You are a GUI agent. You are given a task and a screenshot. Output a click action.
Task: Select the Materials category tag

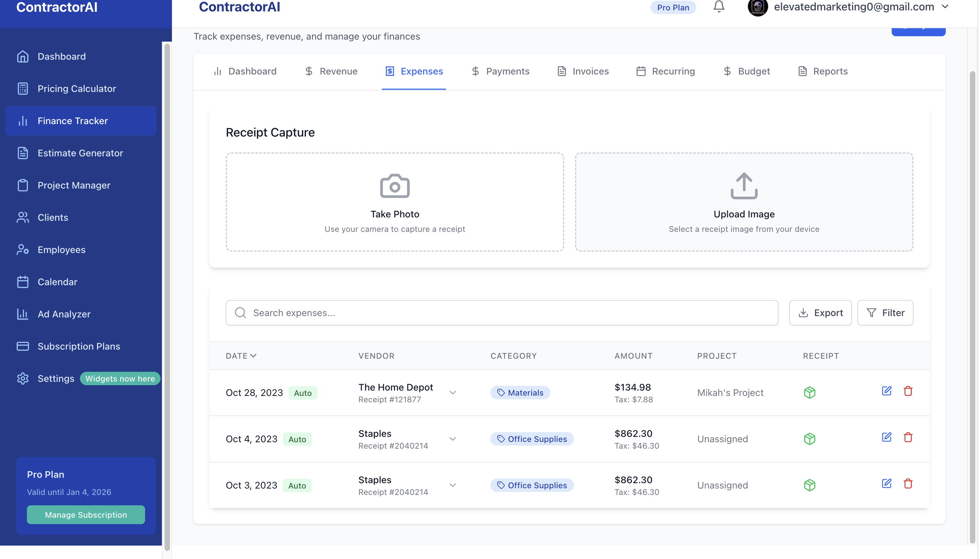[520, 392]
